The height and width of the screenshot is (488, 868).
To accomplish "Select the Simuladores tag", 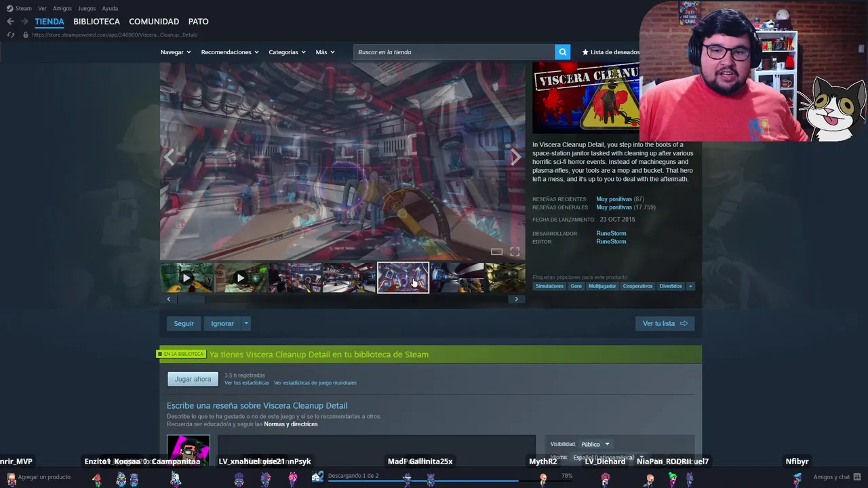I will pos(549,286).
